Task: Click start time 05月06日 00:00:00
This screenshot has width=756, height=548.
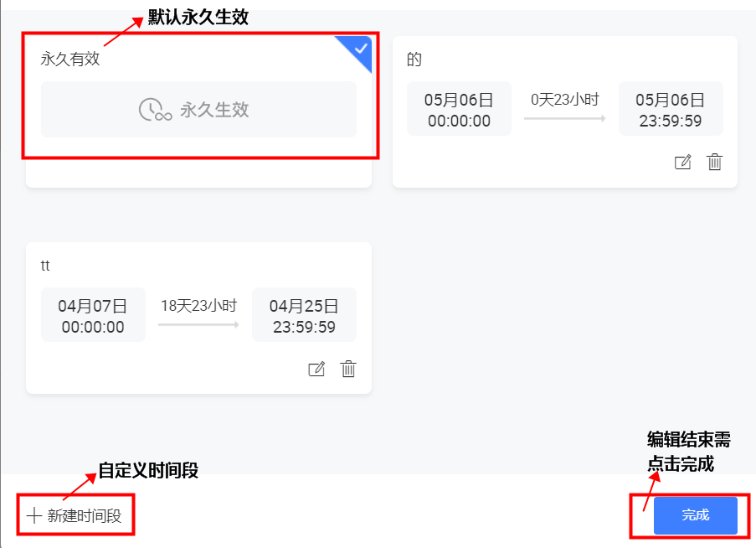Action: pos(459,109)
